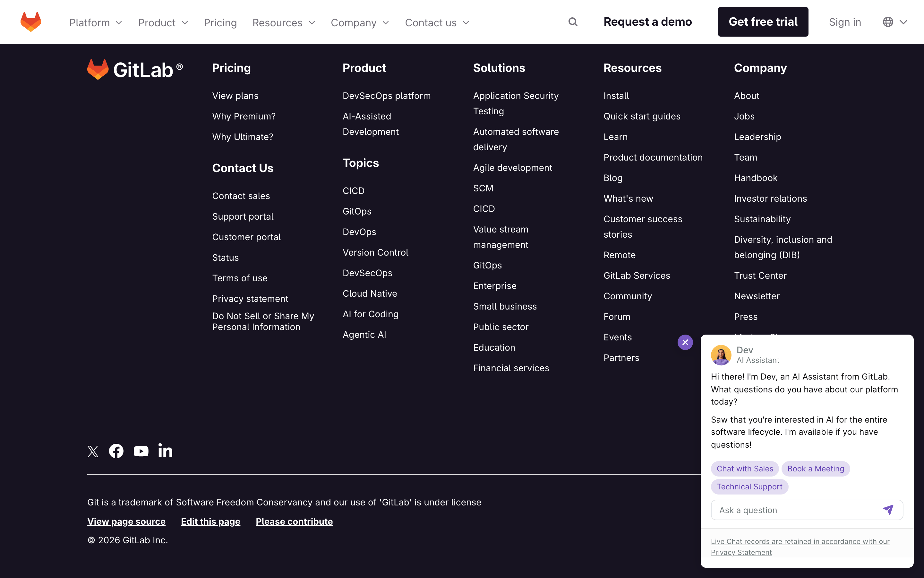Open Agentic AI topic link
Viewport: 924px width, 578px height.
[x=364, y=335]
